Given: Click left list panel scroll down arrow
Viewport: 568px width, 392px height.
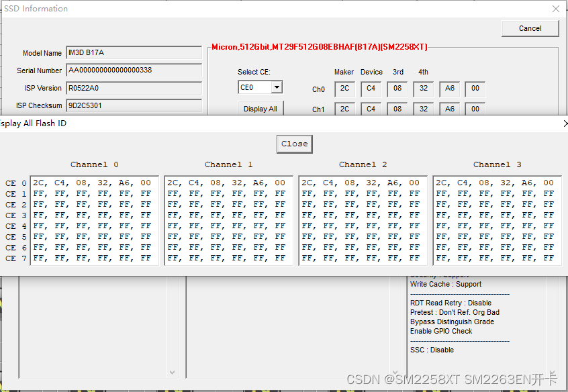Looking at the screenshot, I should click(x=173, y=373).
